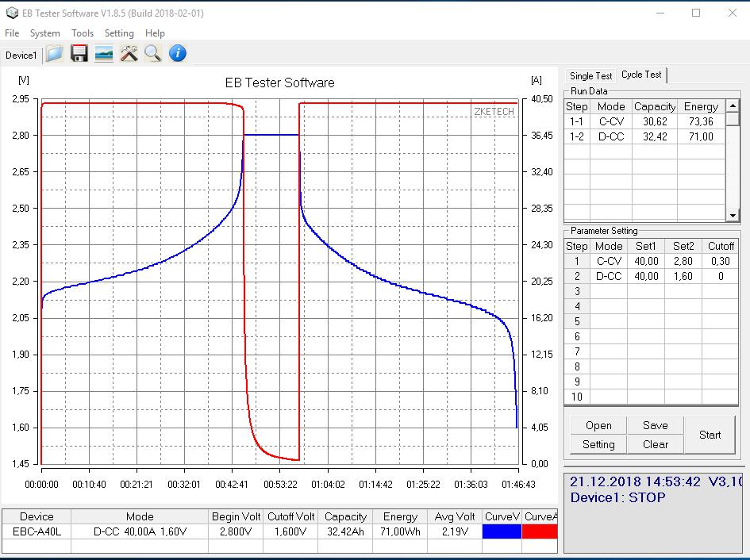Open the hammer and wrench tools icon
The height and width of the screenshot is (560, 750).
pos(129,54)
